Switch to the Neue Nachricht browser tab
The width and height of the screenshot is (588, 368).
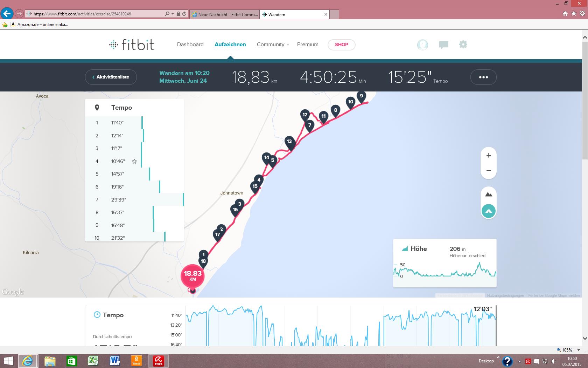tap(225, 14)
